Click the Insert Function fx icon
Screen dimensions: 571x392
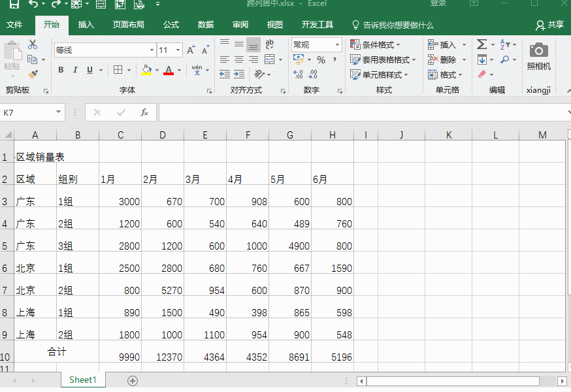point(144,112)
